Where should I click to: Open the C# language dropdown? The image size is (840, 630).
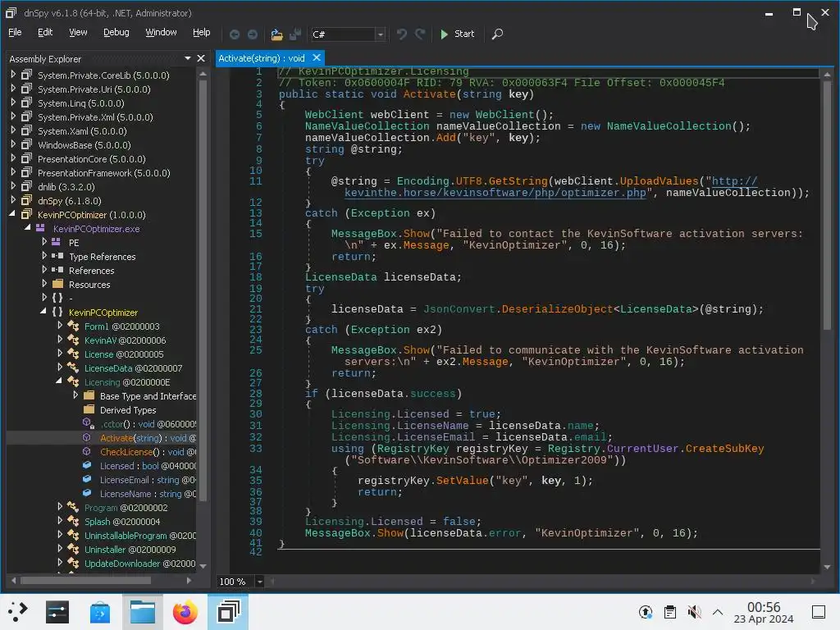(x=381, y=34)
